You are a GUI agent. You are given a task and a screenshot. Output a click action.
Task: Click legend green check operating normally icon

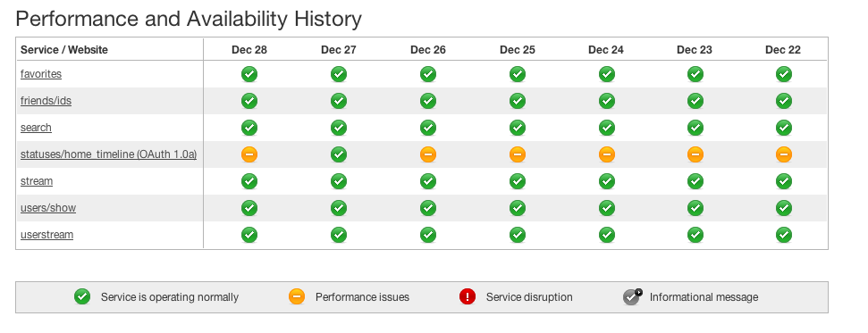82,297
